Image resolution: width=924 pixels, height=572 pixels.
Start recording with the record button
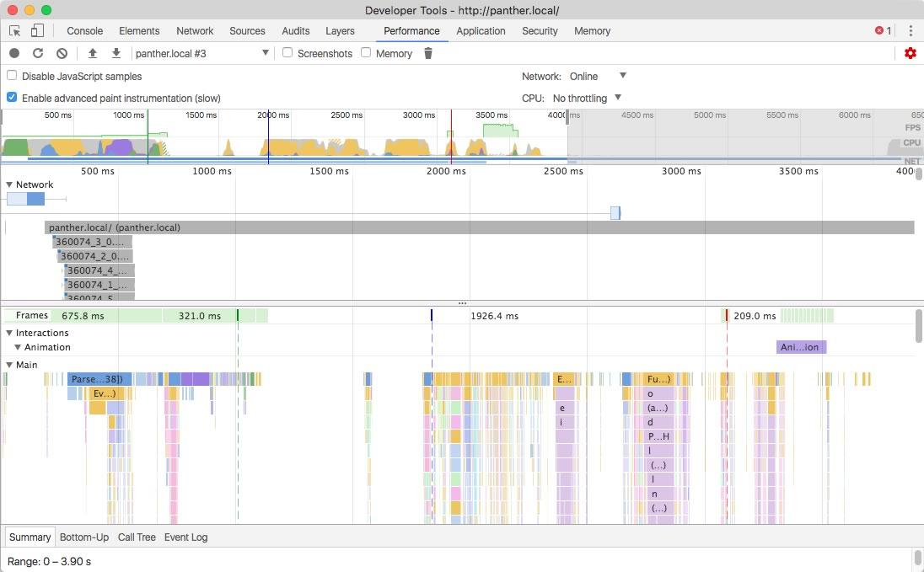14,53
